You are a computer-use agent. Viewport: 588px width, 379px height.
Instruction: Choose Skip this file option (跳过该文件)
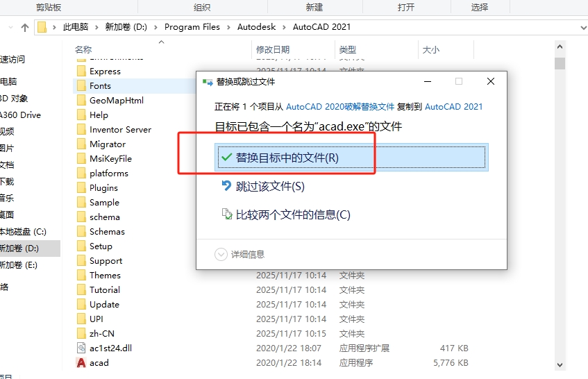pyautogui.click(x=270, y=186)
